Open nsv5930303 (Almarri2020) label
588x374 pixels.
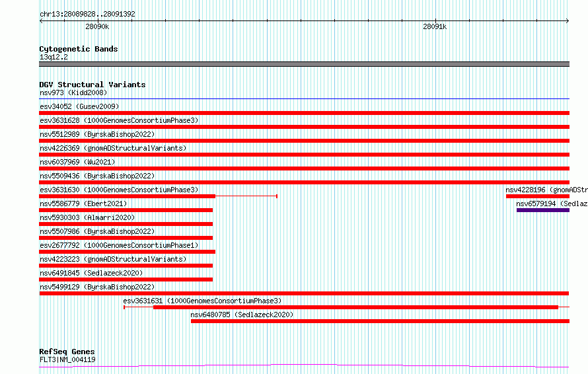pyautogui.click(x=87, y=217)
